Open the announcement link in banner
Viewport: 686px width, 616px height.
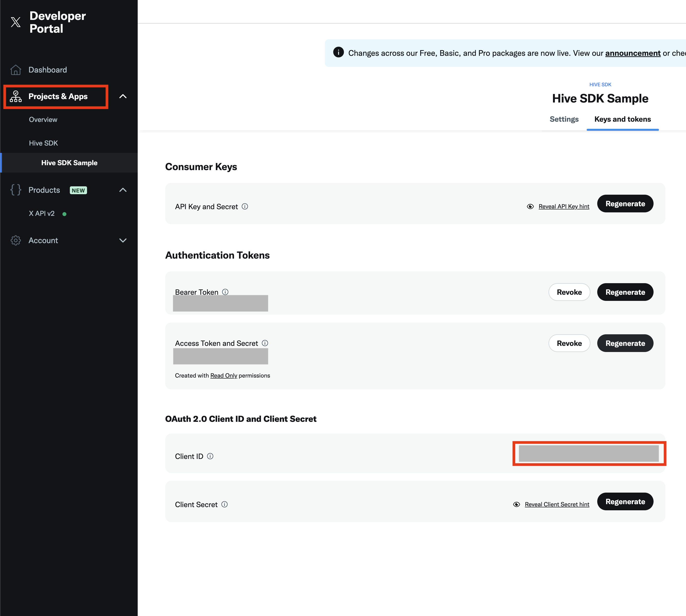[x=632, y=53]
